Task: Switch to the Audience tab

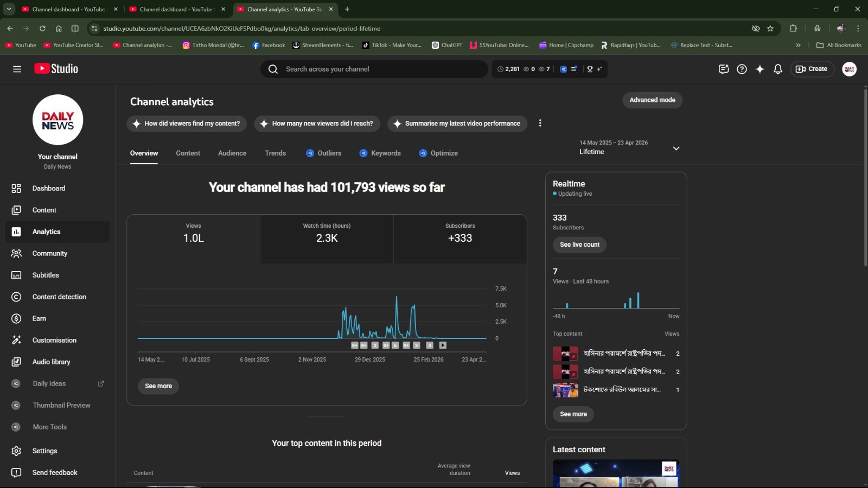Action: coord(232,153)
